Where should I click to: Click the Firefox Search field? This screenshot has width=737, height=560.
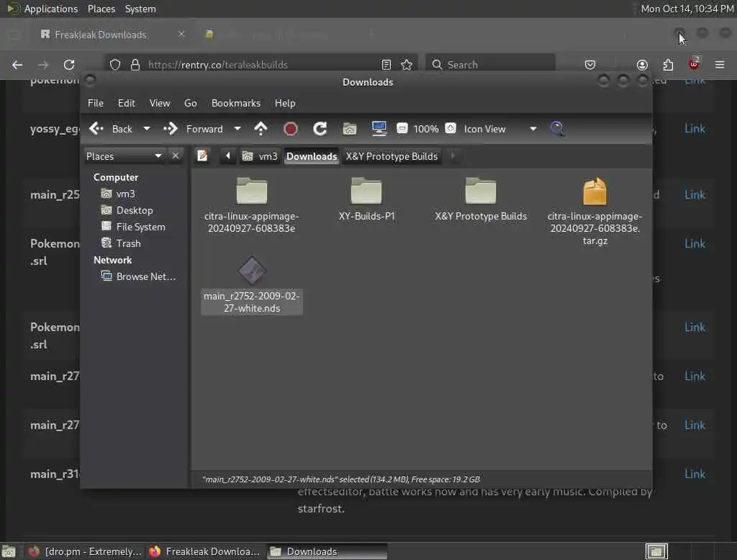point(490,64)
